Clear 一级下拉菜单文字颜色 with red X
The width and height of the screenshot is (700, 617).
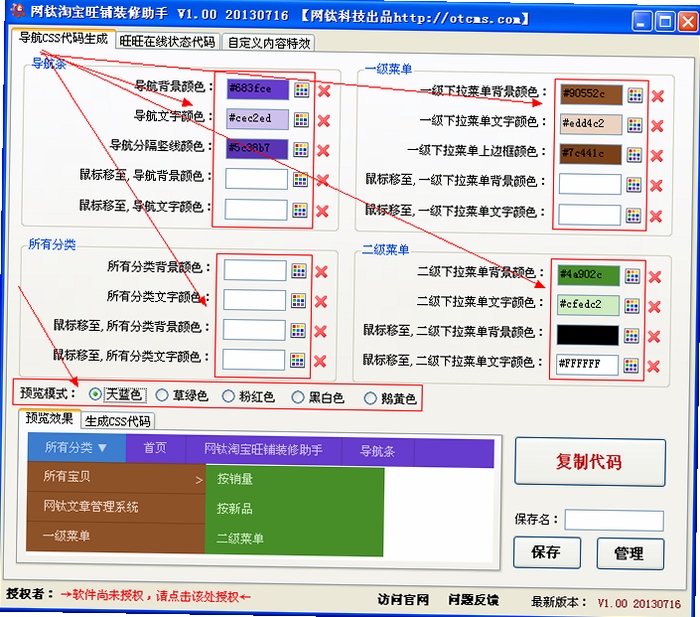click(657, 126)
